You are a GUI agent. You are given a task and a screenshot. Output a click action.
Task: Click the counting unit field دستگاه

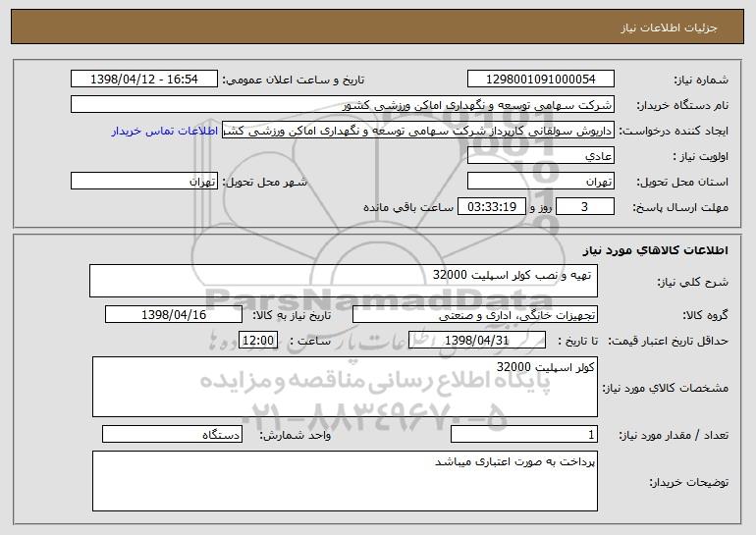tap(172, 434)
